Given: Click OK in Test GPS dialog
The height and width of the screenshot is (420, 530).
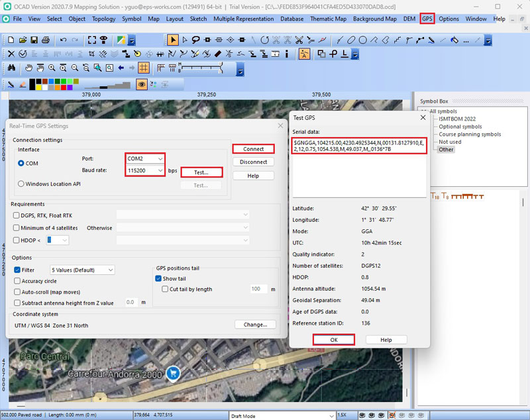Looking at the screenshot, I should (x=333, y=340).
